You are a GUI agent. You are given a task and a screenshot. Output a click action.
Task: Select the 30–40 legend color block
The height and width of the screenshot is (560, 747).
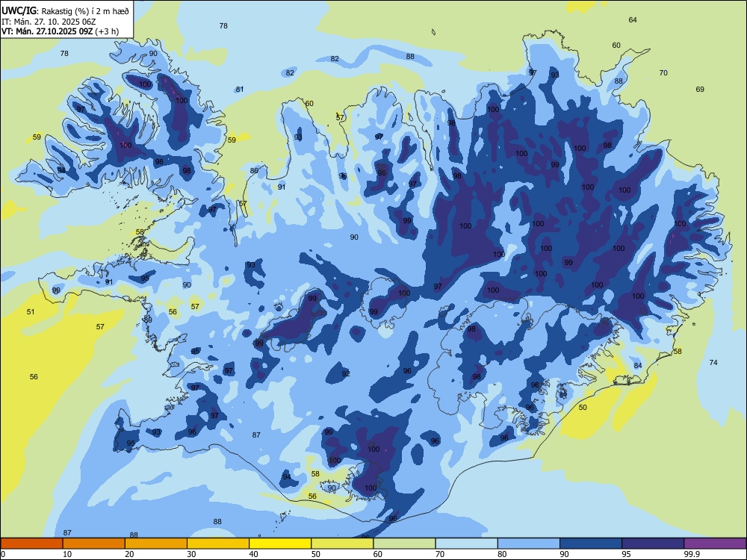(x=218, y=544)
